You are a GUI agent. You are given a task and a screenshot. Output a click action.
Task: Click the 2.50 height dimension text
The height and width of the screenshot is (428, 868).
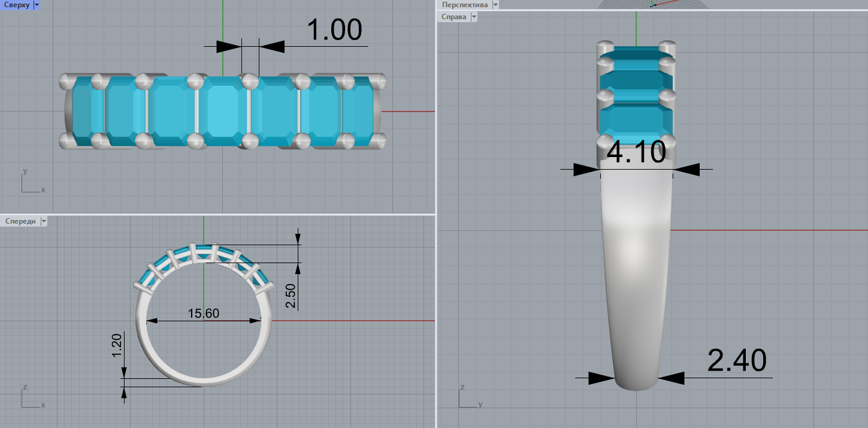coord(291,296)
